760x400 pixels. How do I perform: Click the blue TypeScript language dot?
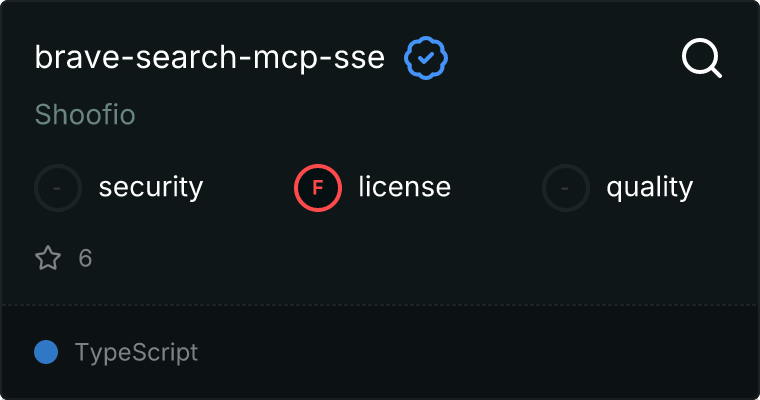[x=46, y=352]
